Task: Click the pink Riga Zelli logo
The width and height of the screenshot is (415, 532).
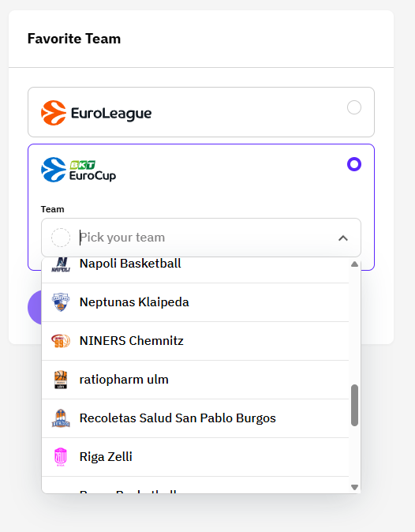Action: (x=61, y=457)
